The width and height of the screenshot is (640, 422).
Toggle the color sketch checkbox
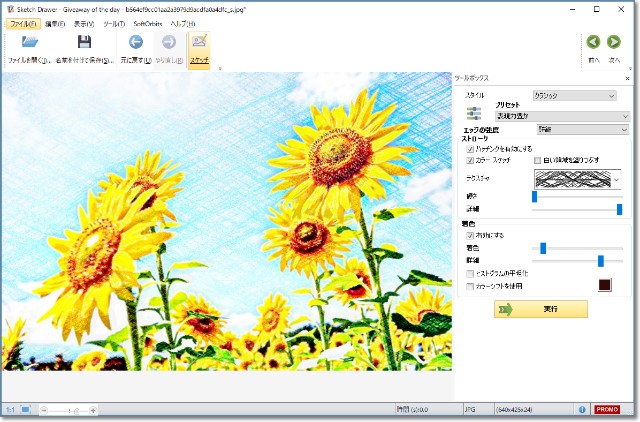tap(471, 160)
